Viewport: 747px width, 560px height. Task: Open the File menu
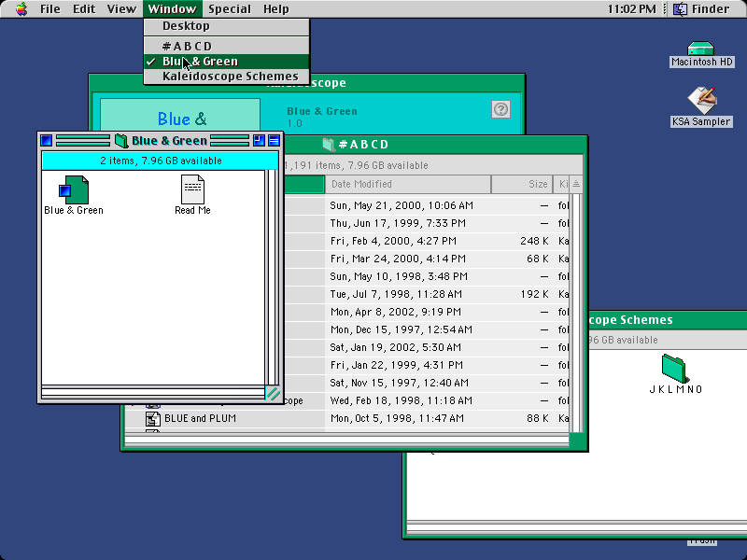pos(50,9)
